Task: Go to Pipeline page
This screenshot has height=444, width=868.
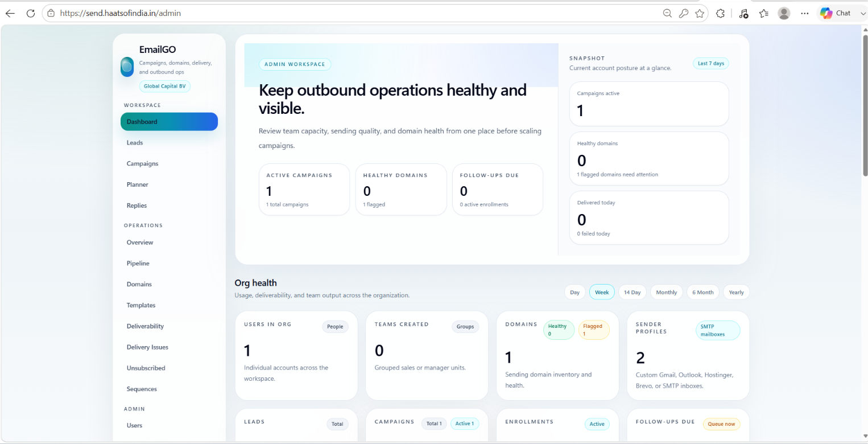Action: [169, 264]
